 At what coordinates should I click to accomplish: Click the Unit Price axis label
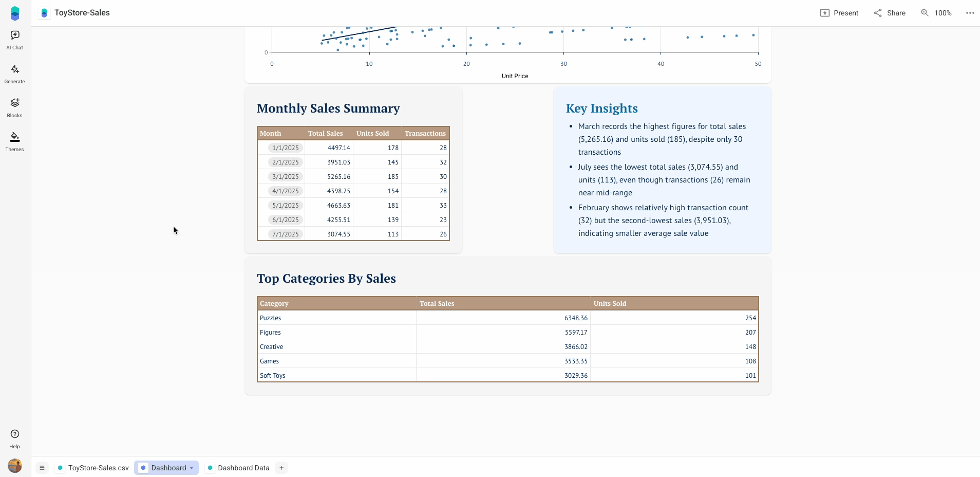[515, 76]
